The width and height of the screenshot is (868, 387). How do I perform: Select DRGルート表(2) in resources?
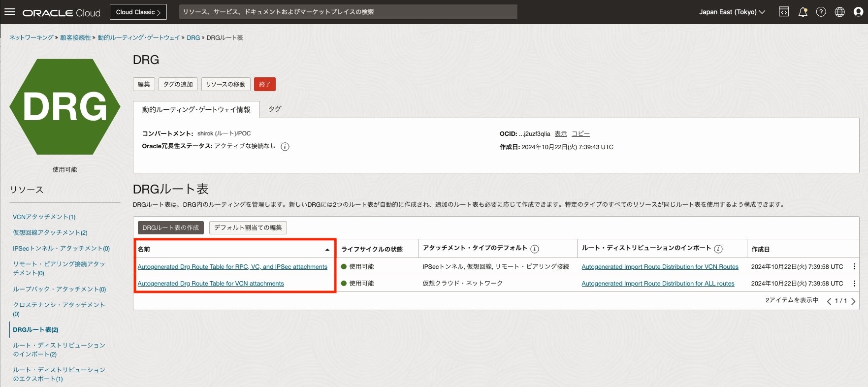pos(35,329)
